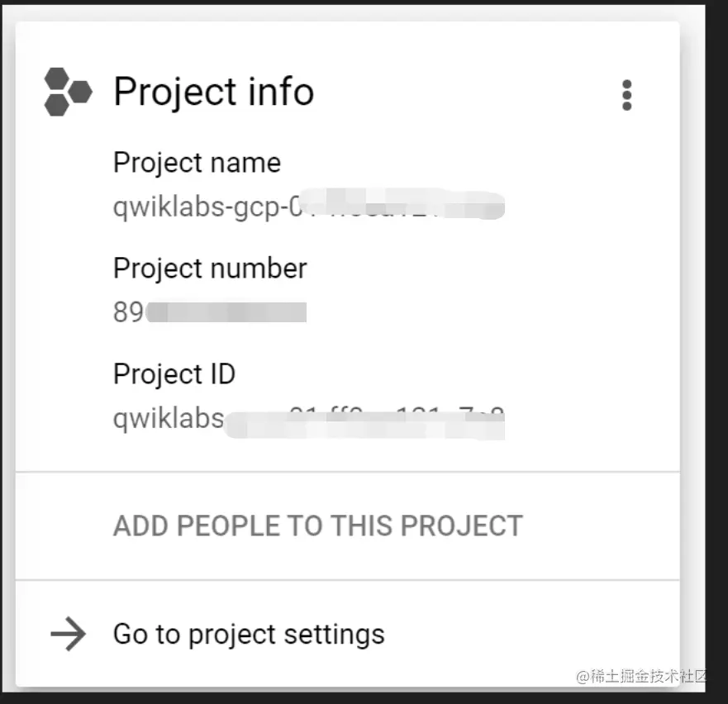
Task: Open the three-dot more options menu
Action: [626, 96]
